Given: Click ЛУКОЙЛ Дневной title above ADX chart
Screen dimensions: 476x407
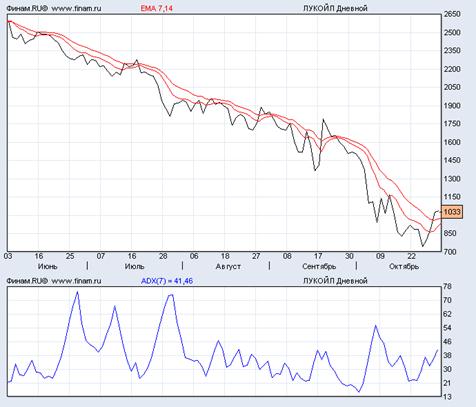Looking at the screenshot, I should click(x=335, y=281).
